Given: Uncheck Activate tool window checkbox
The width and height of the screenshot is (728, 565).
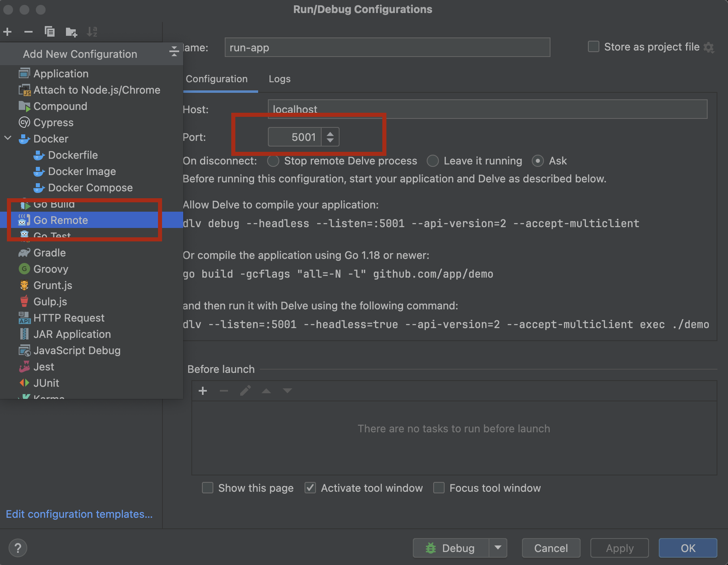Looking at the screenshot, I should tap(310, 488).
